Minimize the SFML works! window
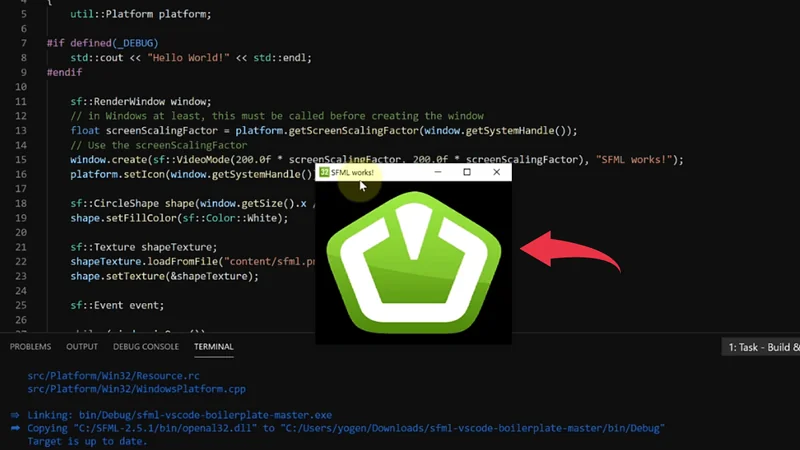Viewport: 800px width, 450px height. (437, 173)
